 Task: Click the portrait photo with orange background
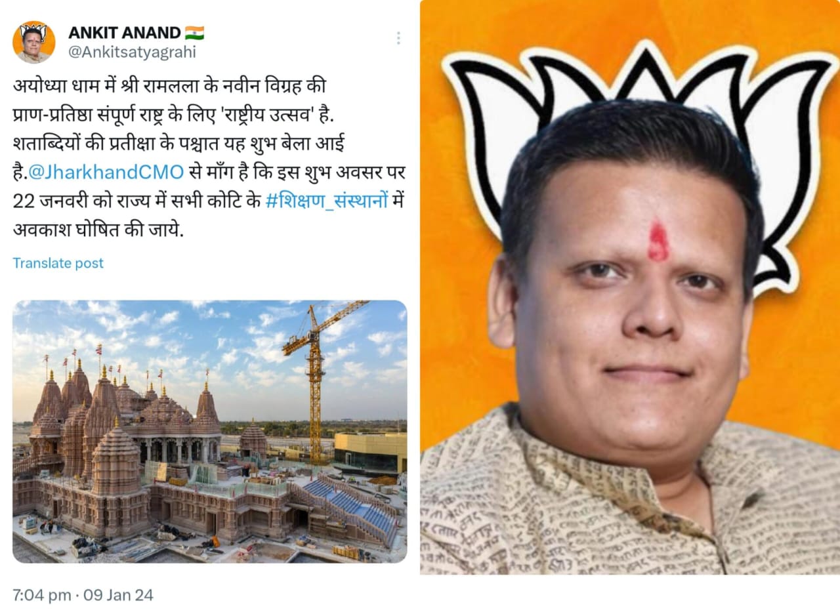point(629,287)
